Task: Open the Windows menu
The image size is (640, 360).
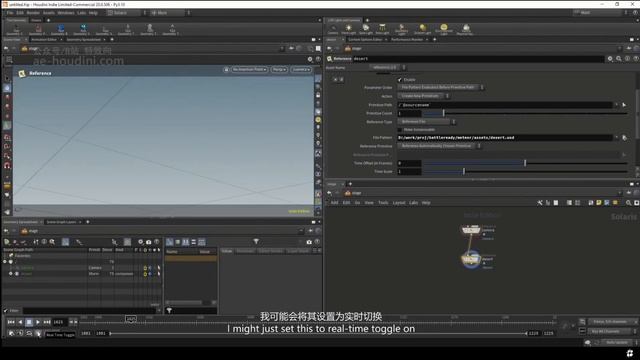Action: (x=66, y=13)
